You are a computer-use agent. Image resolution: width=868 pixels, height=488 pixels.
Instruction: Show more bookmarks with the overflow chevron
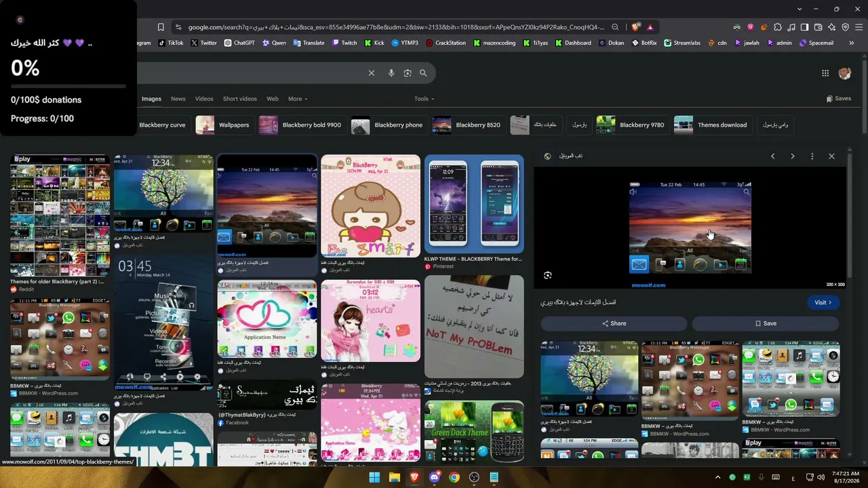[851, 43]
